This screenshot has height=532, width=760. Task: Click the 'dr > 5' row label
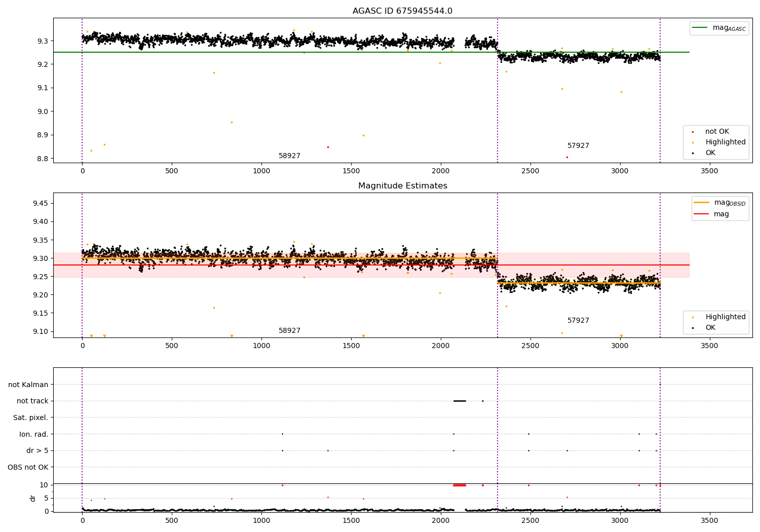[x=37, y=451]
